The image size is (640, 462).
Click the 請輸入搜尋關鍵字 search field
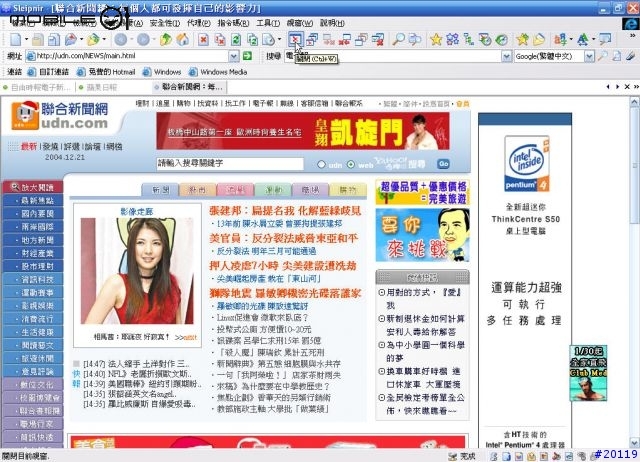tap(230, 164)
